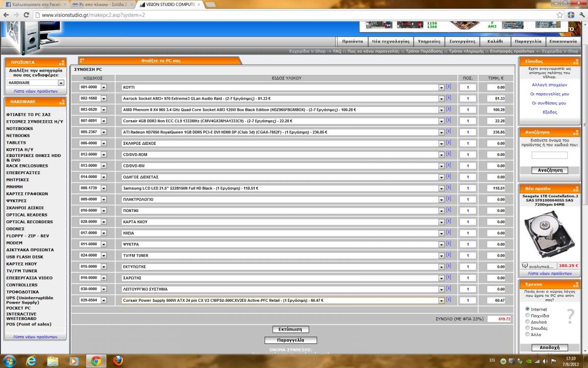The width and height of the screenshot is (588, 368).
Task: Click the Αποδοχή survey button
Action: (549, 347)
